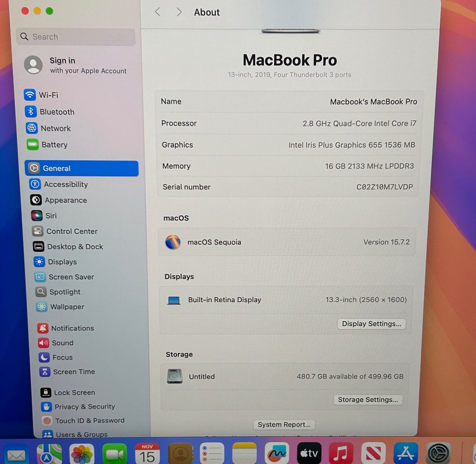Open Freeform app in the Dock

(277, 453)
